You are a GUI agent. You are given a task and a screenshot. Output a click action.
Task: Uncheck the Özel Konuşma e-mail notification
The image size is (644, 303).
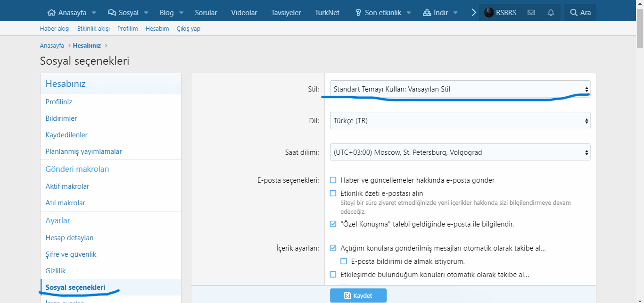coord(333,224)
